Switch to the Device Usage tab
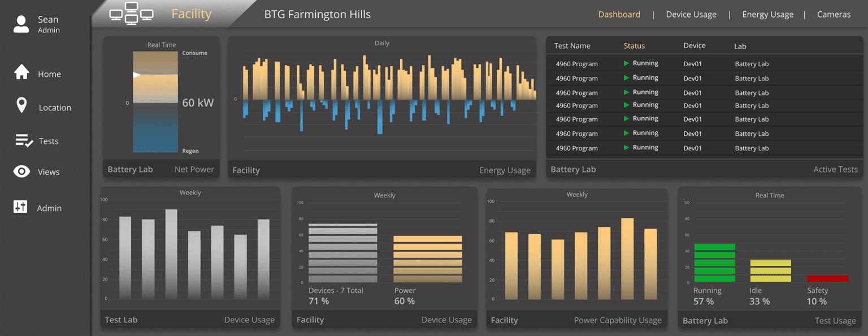 pos(691,15)
